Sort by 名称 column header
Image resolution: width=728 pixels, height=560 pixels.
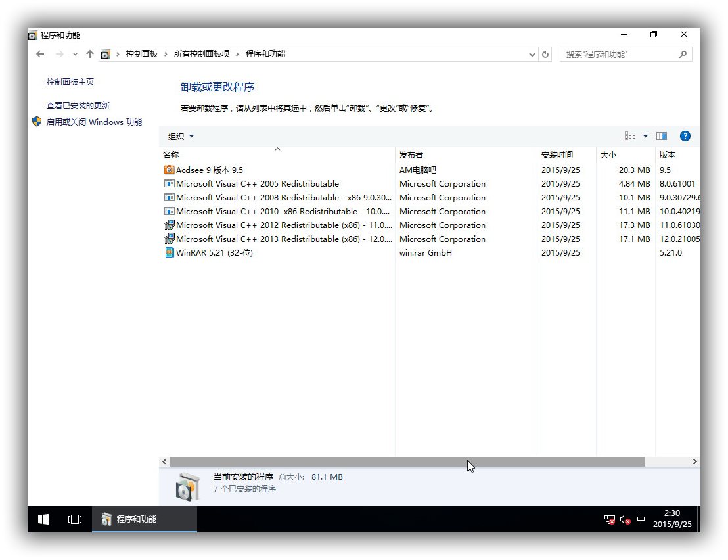pyautogui.click(x=277, y=154)
